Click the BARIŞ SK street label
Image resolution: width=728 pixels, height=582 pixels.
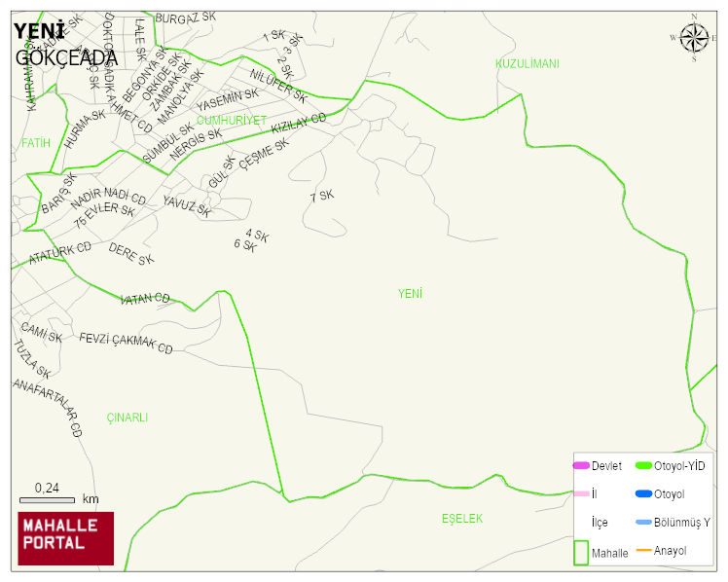pos(59,193)
